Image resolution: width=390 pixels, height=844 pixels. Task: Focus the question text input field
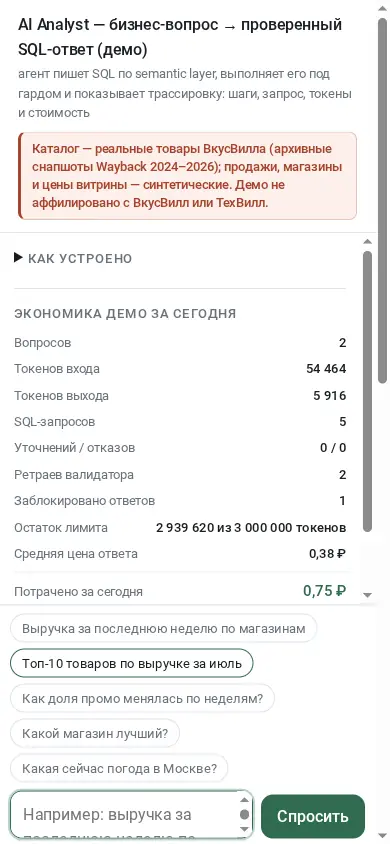pos(124,814)
